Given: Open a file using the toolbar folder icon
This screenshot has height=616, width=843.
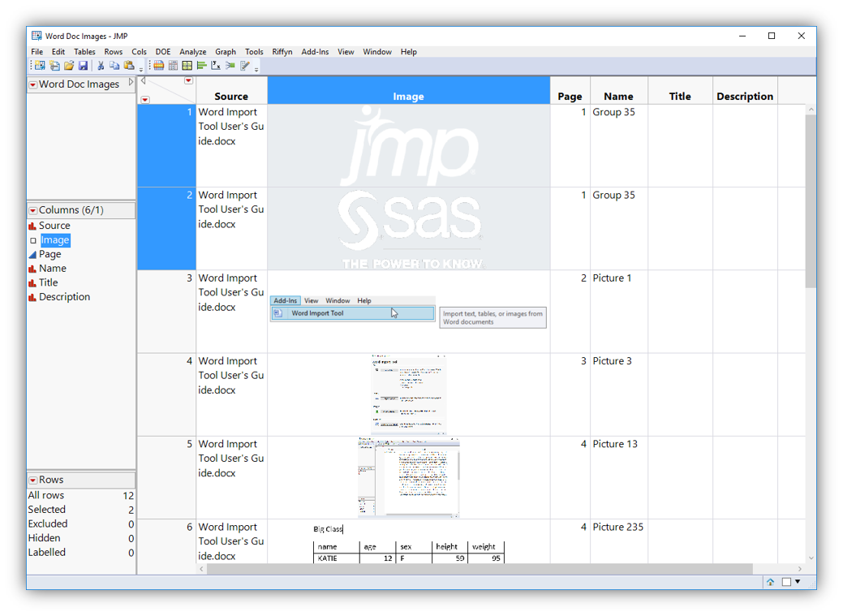Looking at the screenshot, I should pos(69,66).
